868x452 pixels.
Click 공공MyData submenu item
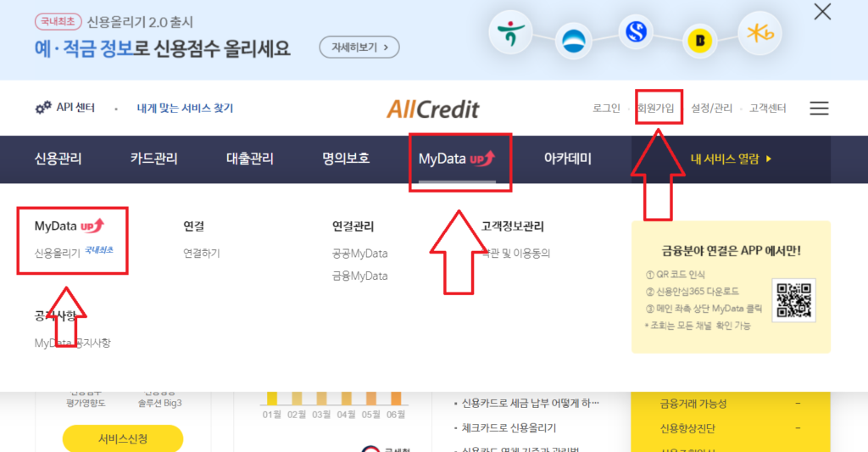tap(359, 254)
